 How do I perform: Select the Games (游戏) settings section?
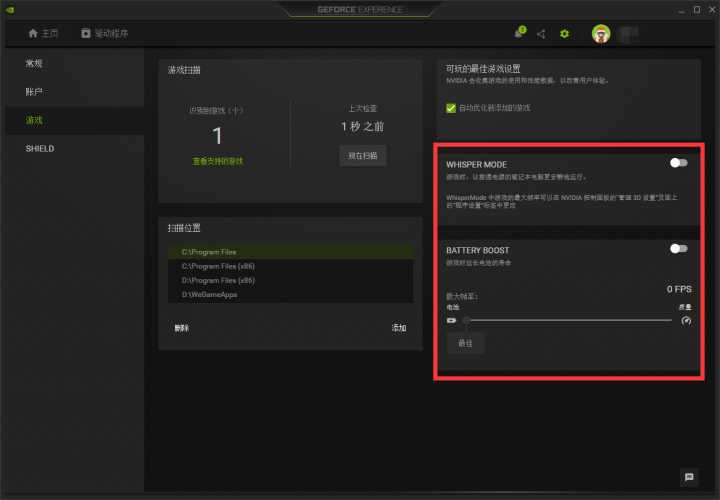75,120
